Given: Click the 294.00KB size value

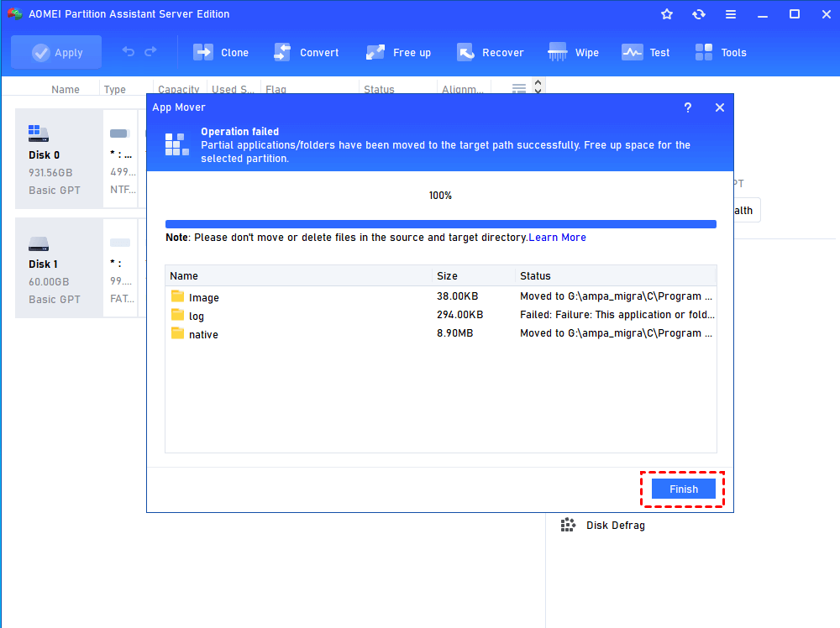Looking at the screenshot, I should [460, 315].
